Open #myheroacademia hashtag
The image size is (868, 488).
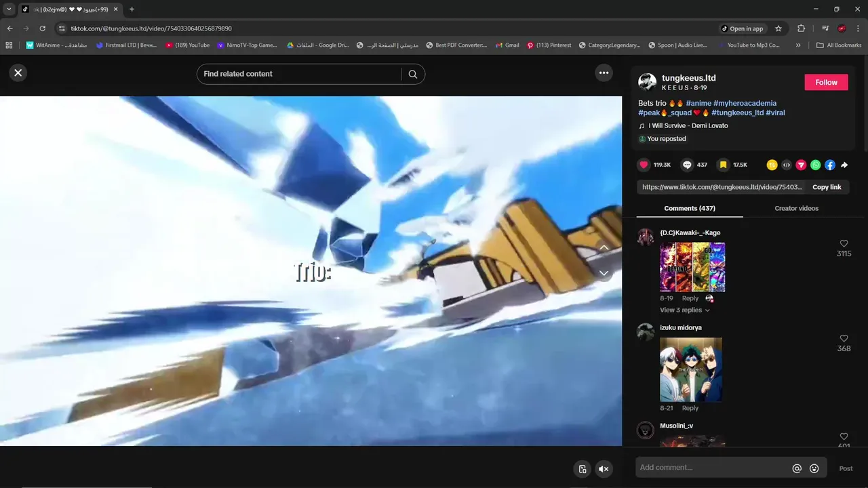(x=745, y=103)
